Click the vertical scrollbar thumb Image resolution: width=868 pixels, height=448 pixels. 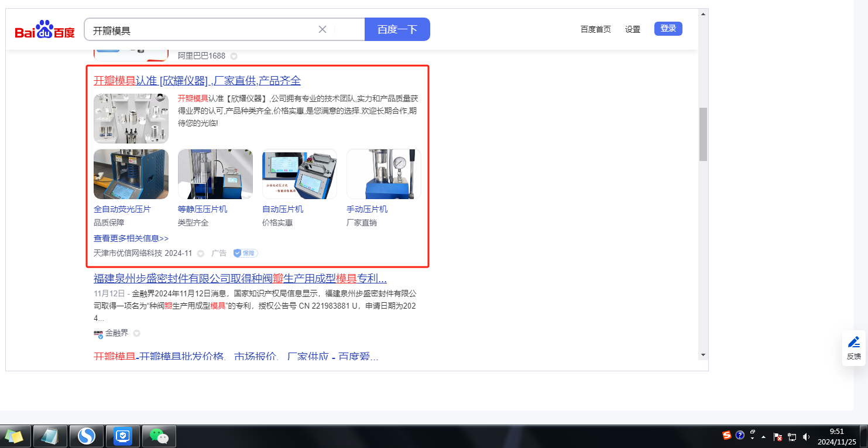click(704, 134)
